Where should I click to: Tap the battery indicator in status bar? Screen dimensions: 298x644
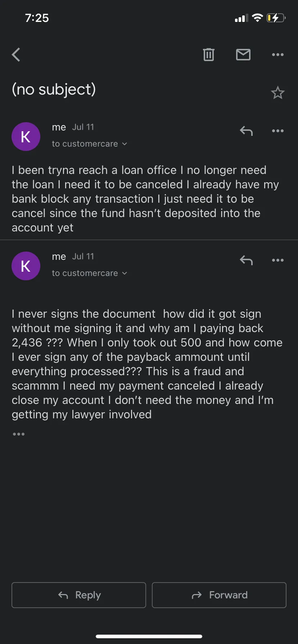point(276,18)
